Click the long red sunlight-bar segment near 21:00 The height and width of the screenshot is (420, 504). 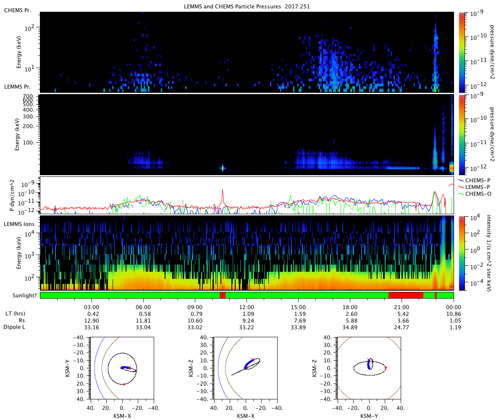coord(406,295)
